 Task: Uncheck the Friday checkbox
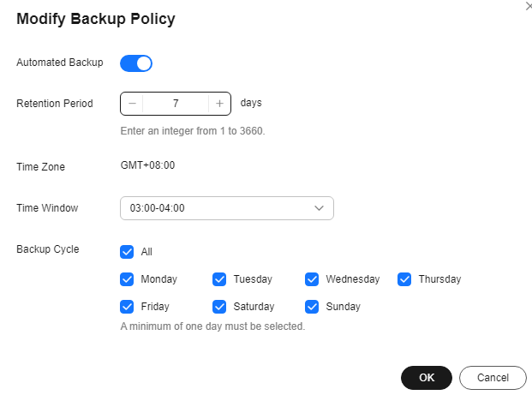tap(128, 307)
